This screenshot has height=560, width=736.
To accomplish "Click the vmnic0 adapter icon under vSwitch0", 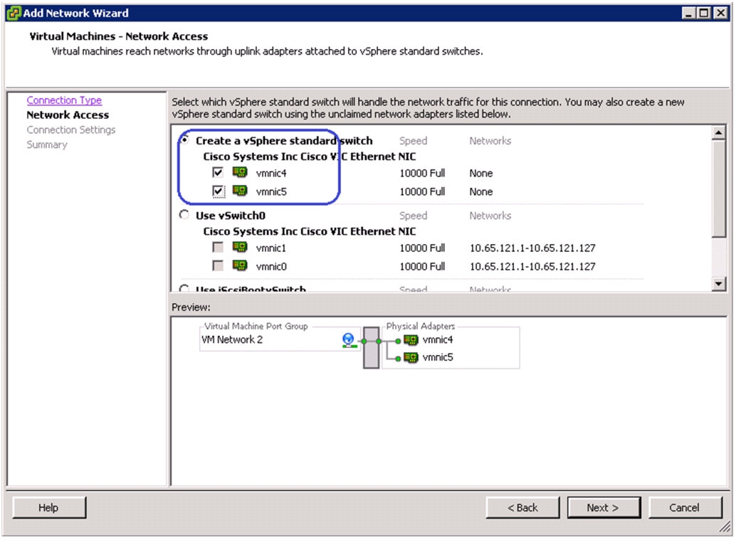I will click(240, 265).
